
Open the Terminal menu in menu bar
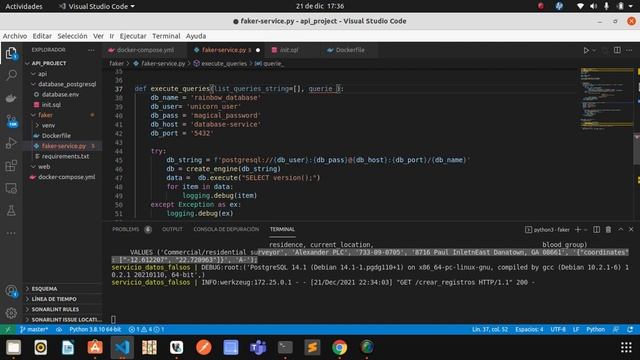tap(166, 36)
